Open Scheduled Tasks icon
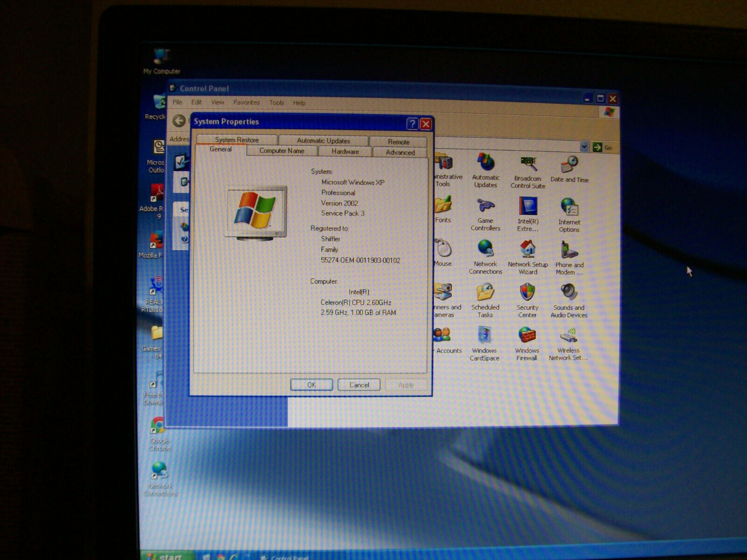 pos(486,301)
